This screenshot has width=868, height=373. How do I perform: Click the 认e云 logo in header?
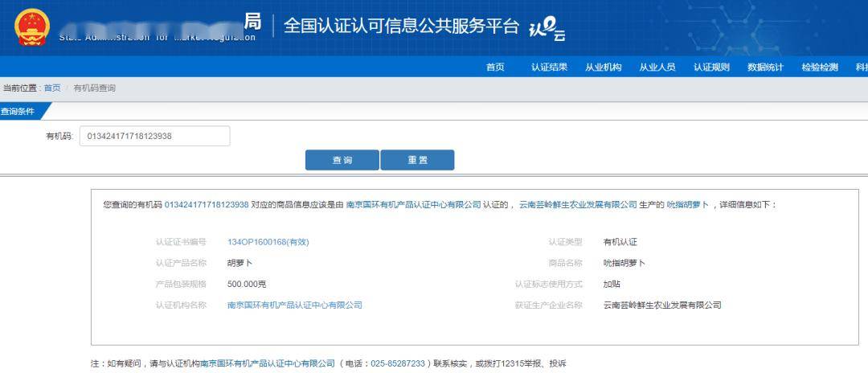coord(547,29)
